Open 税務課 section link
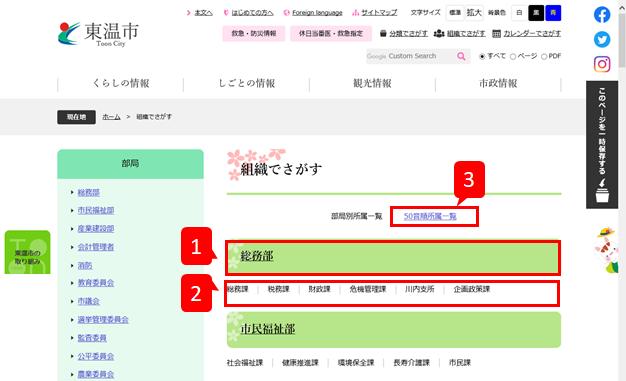This screenshot has height=381, width=626. point(279,289)
